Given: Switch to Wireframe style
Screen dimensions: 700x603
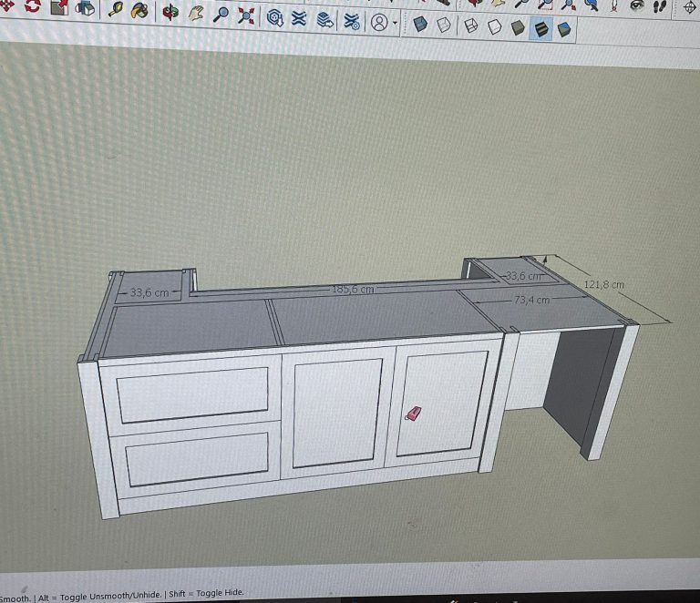Looking at the screenshot, I should 471,26.
